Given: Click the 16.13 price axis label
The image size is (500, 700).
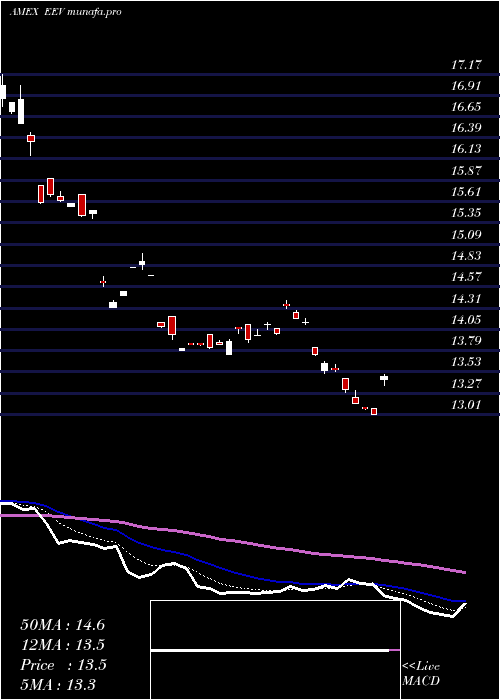Looking at the screenshot, I should [x=467, y=149].
